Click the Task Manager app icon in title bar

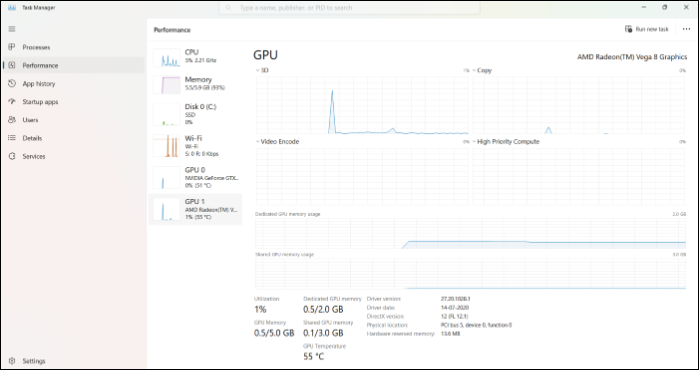(12, 8)
